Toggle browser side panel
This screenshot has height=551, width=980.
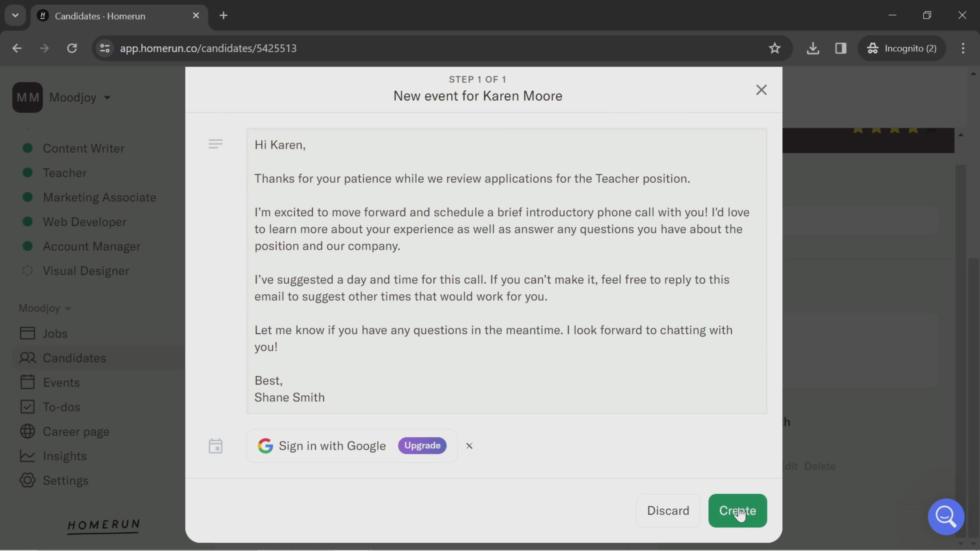(840, 48)
